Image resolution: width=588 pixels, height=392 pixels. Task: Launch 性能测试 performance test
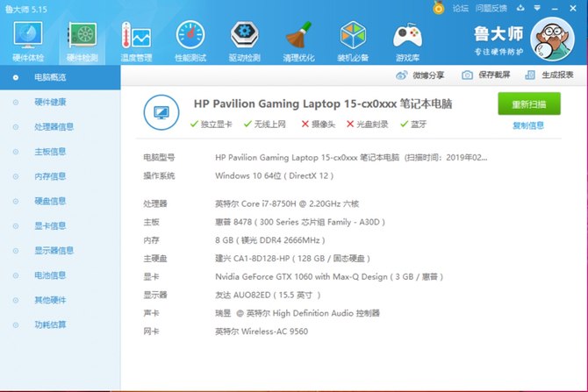click(x=190, y=41)
